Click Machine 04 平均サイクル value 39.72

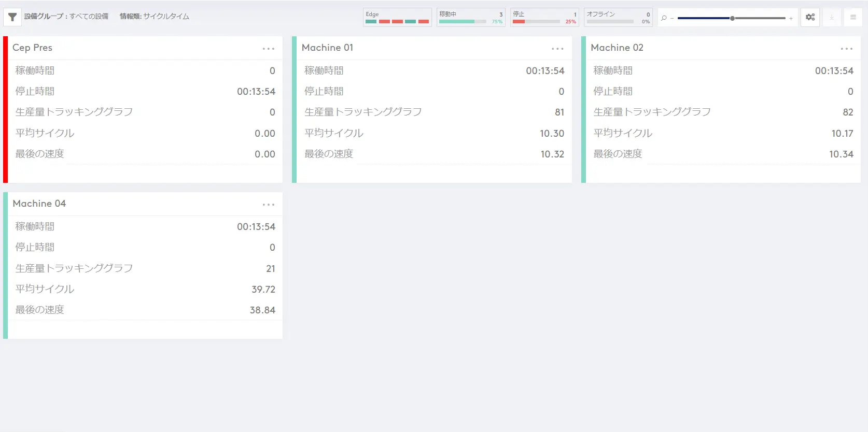tap(263, 290)
